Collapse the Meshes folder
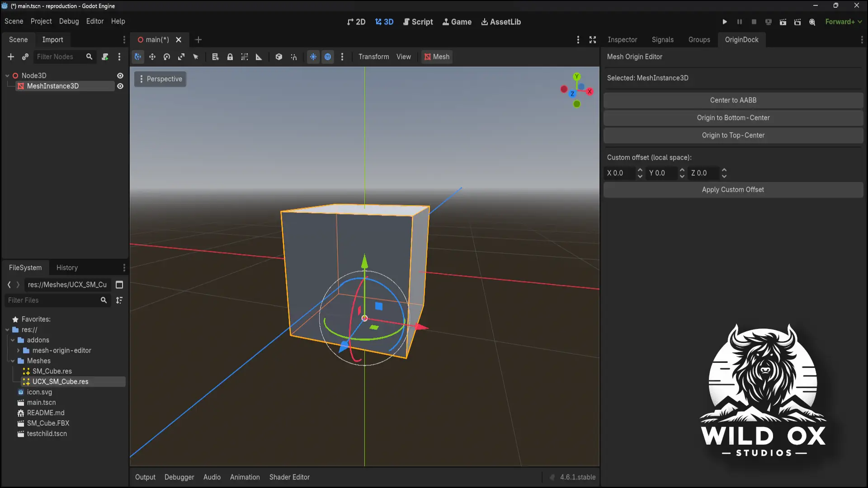This screenshot has width=868, height=488. [12, 361]
